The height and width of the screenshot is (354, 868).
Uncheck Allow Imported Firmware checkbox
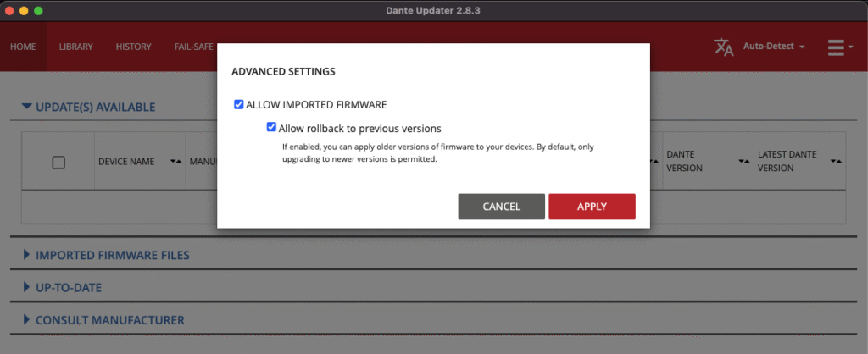click(239, 105)
